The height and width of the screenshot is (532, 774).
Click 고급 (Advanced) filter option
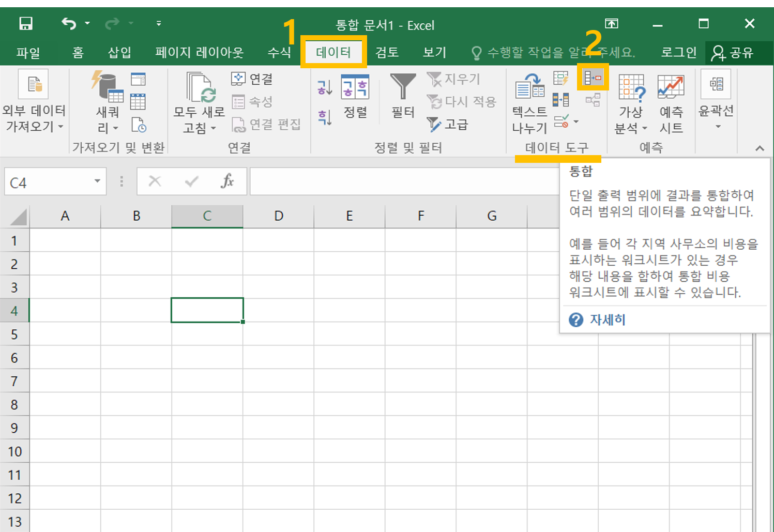click(x=449, y=124)
